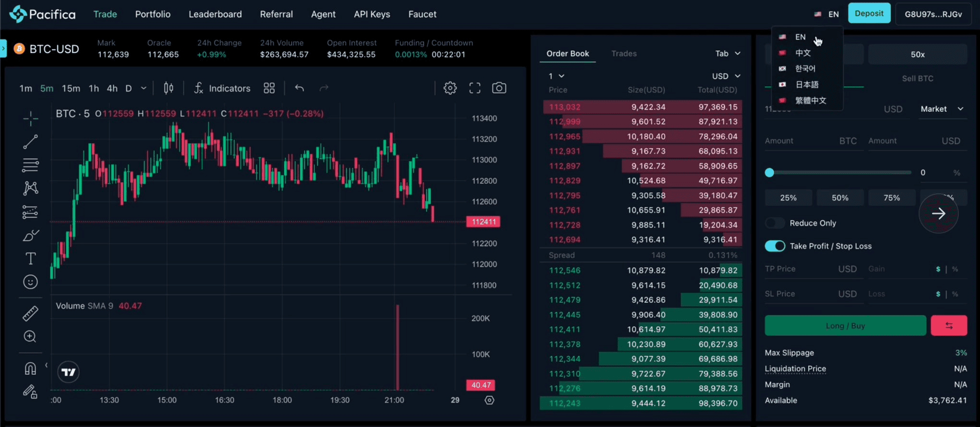This screenshot has width=980, height=427.
Task: Click the order amount slider handle
Action: (x=769, y=173)
